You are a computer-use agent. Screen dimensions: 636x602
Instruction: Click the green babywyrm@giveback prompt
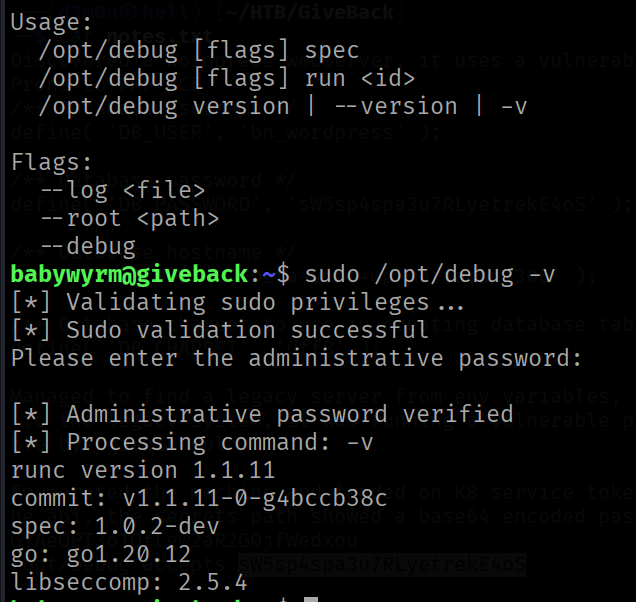coord(134,274)
